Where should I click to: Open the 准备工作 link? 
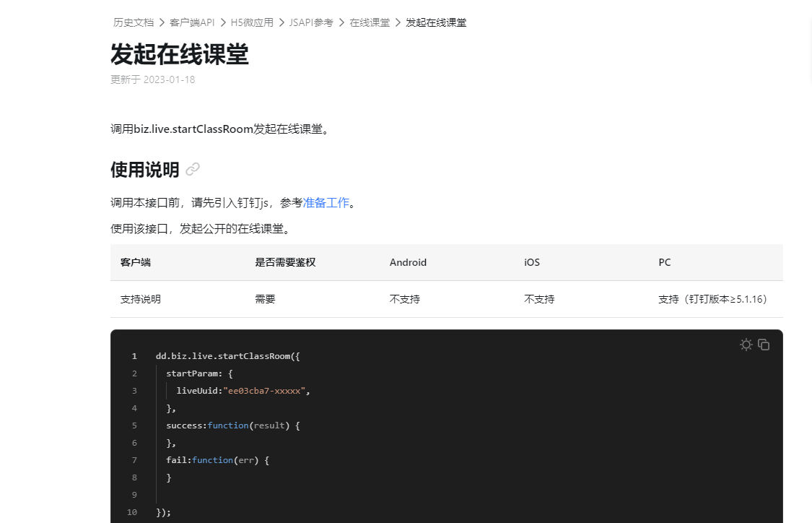pyautogui.click(x=326, y=203)
